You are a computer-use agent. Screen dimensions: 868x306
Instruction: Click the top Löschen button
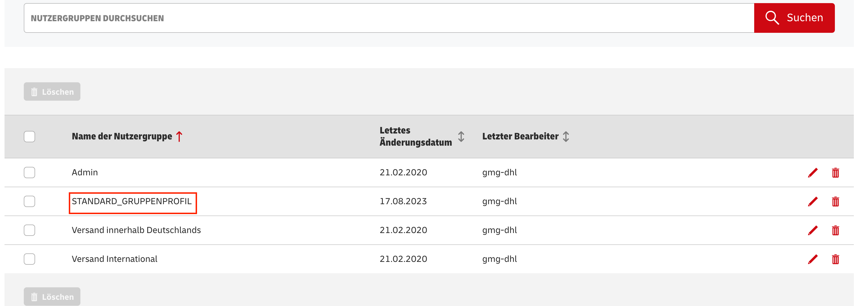(52, 91)
